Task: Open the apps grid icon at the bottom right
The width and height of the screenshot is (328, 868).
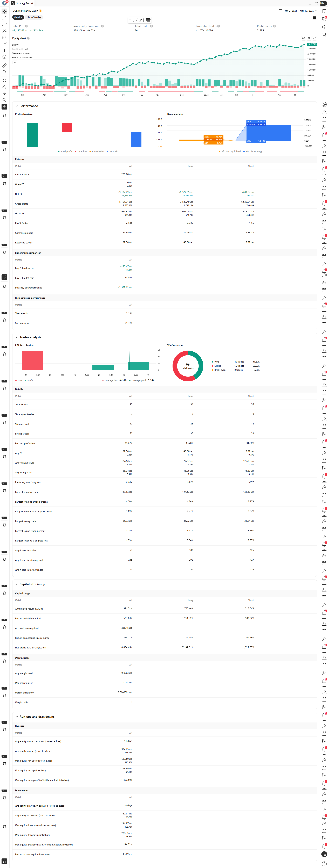Action: (324, 854)
